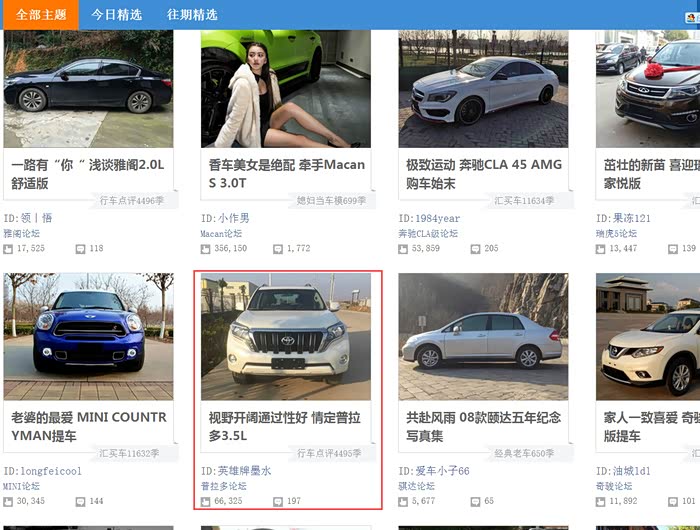This screenshot has width=700, height=530.
Task: Click views icon beside 13,447
Action: 600,249
